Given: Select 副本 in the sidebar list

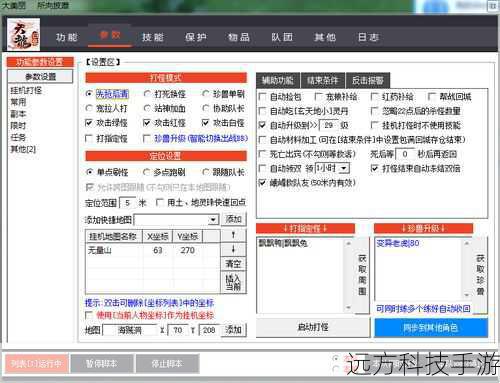Looking at the screenshot, I should coord(18,114).
